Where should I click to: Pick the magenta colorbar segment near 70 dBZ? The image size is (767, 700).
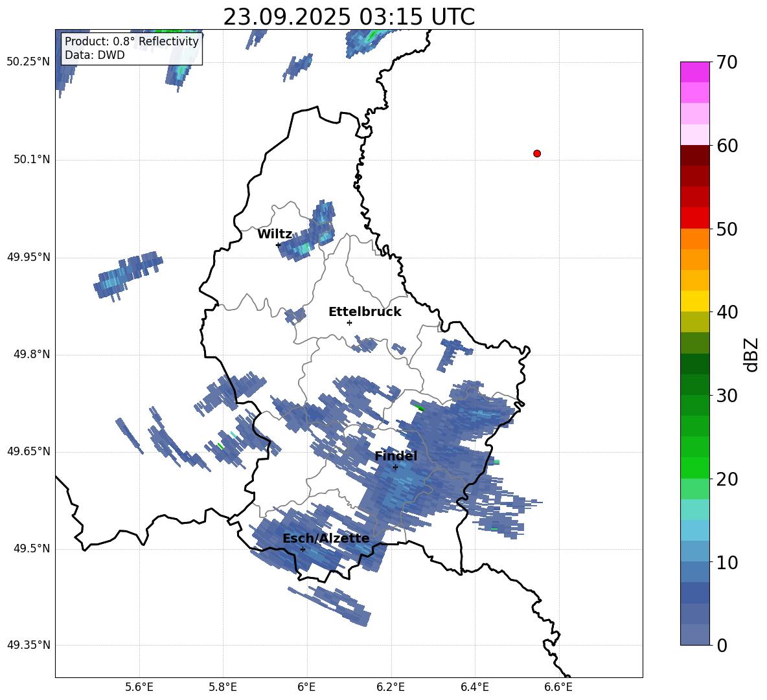pos(694,73)
